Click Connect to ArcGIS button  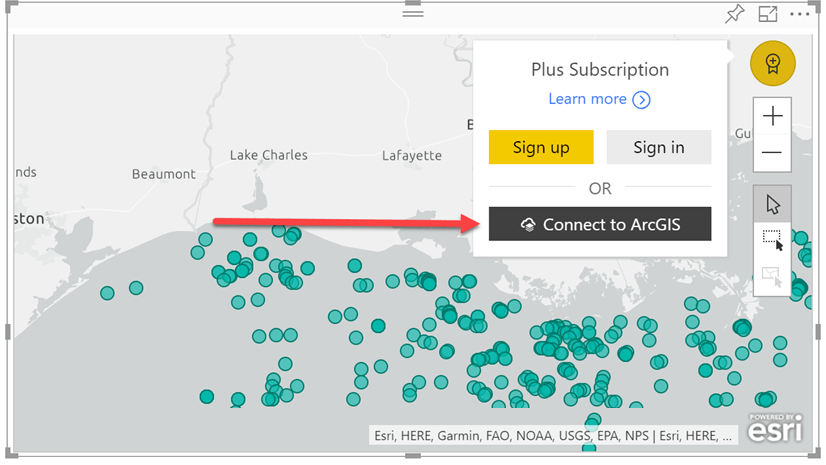(x=600, y=225)
